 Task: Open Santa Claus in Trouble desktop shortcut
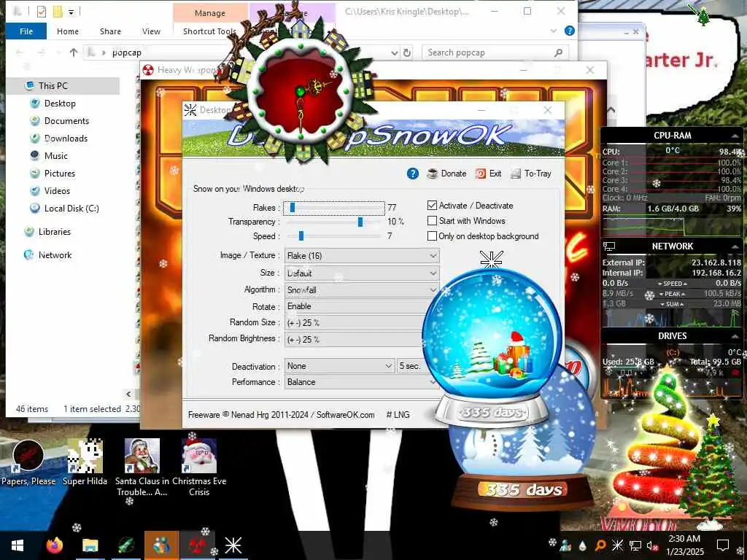pos(142,468)
